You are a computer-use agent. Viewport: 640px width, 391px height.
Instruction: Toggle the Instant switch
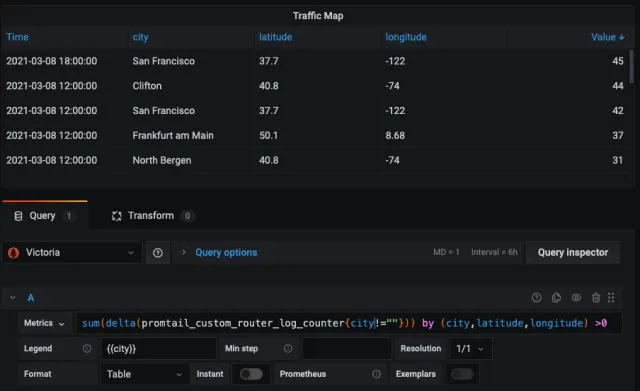pyautogui.click(x=251, y=374)
